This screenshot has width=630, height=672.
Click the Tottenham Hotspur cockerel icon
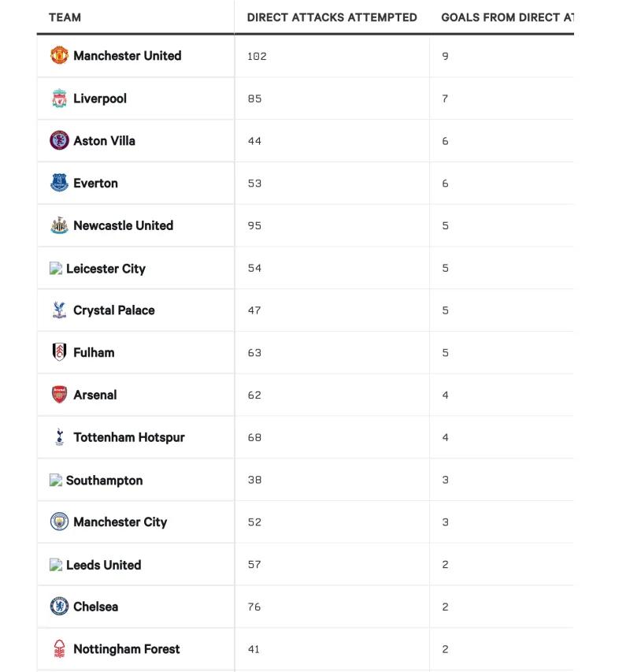[x=59, y=437]
